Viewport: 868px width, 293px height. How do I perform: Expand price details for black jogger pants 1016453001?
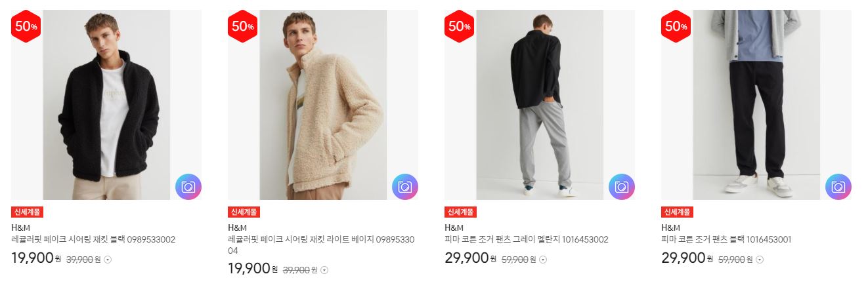pyautogui.click(x=759, y=260)
